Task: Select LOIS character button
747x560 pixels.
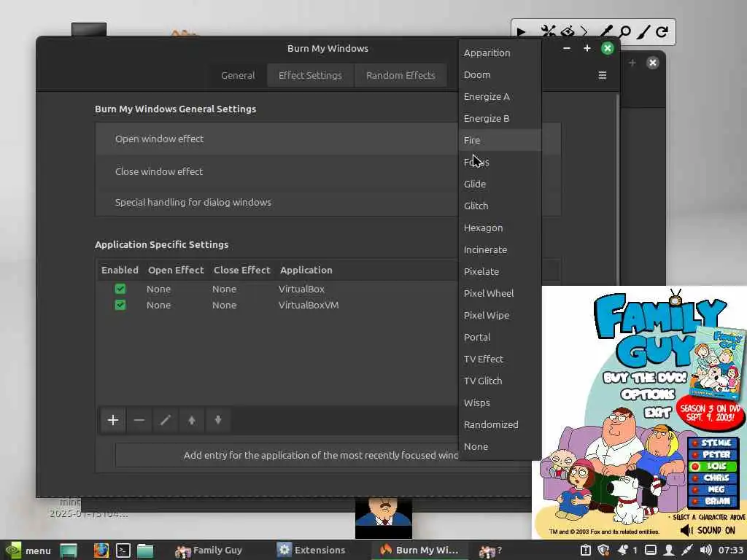Action: click(x=713, y=466)
